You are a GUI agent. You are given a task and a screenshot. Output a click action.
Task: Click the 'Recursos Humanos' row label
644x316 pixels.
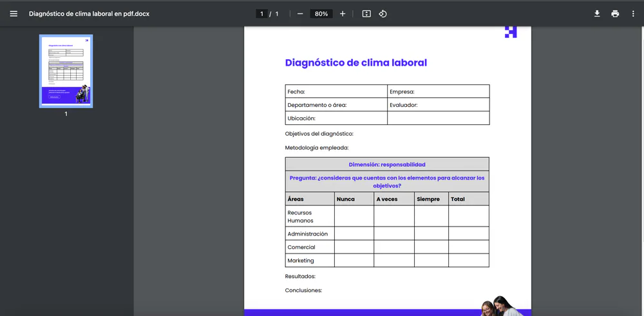point(310,216)
